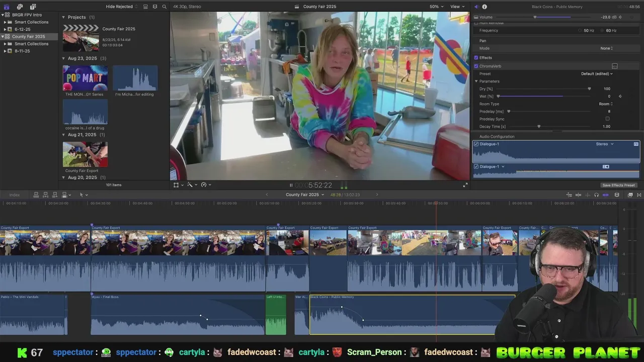The width and height of the screenshot is (644, 362).
Task: Pause playback in the viewer
Action: pyautogui.click(x=291, y=185)
